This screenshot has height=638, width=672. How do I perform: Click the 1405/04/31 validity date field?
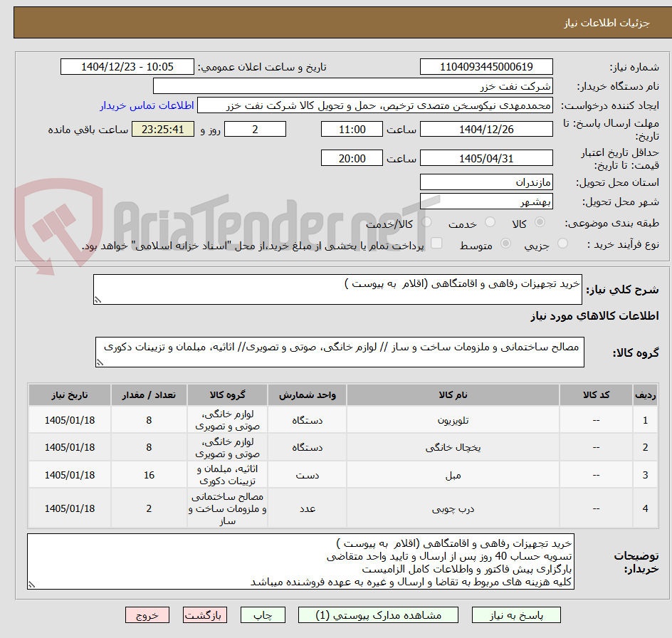[486, 158]
